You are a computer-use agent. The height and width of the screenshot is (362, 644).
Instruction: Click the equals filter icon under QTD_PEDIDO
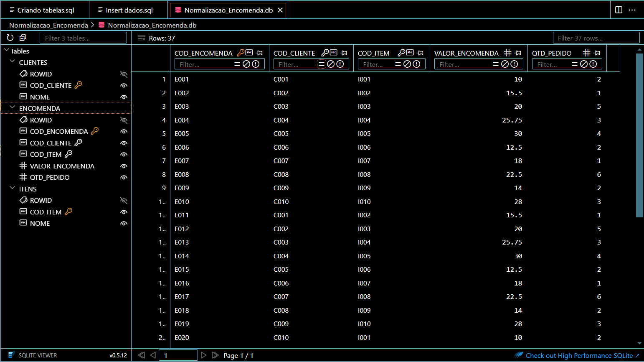pos(575,64)
